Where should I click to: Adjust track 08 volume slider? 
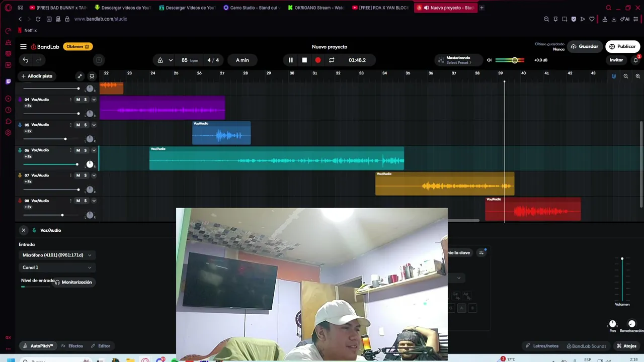pos(62,215)
